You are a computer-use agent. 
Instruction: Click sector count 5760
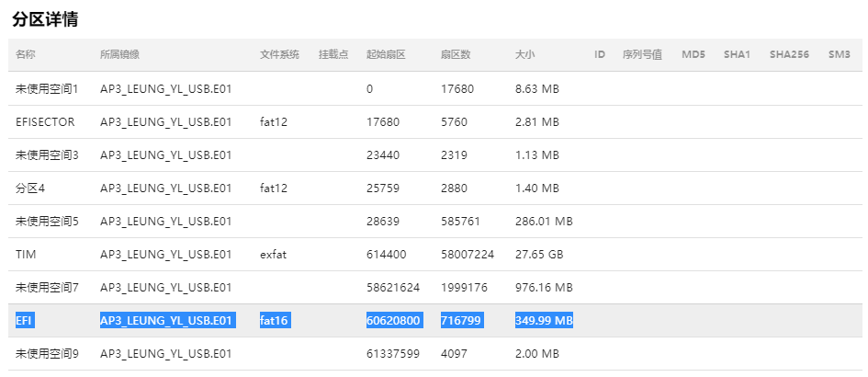point(454,122)
